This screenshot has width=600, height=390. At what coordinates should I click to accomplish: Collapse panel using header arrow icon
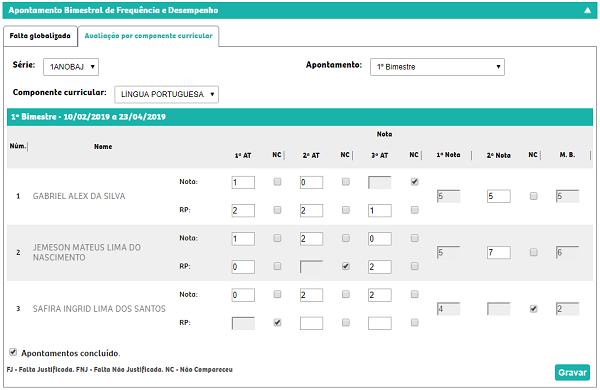587,10
